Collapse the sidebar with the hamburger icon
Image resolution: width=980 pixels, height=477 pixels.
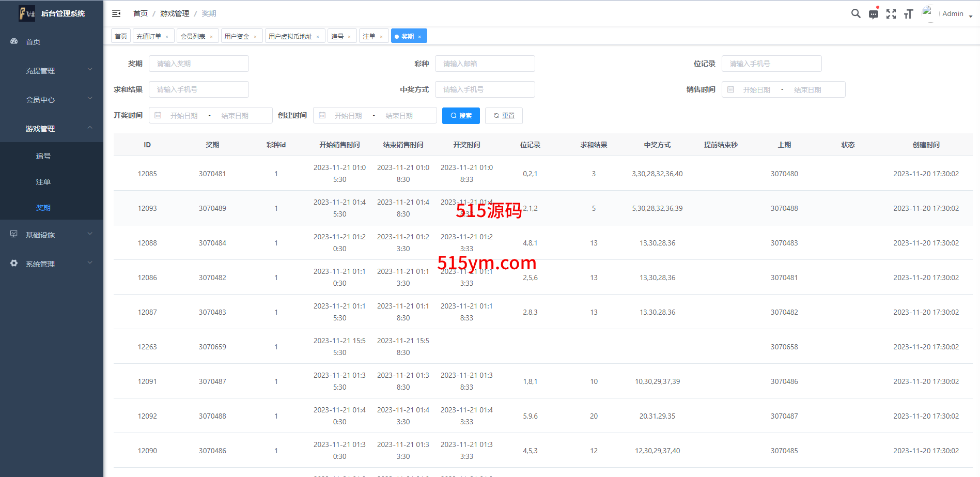(x=116, y=13)
